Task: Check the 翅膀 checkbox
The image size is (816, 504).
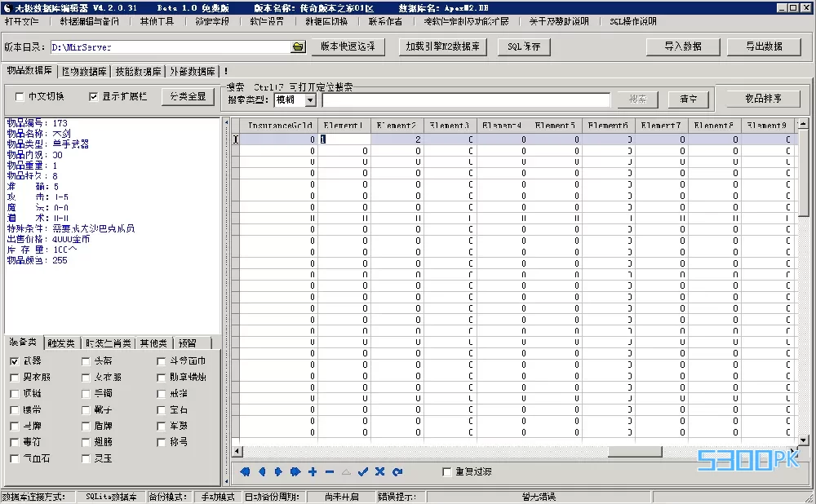Action: tap(86, 442)
